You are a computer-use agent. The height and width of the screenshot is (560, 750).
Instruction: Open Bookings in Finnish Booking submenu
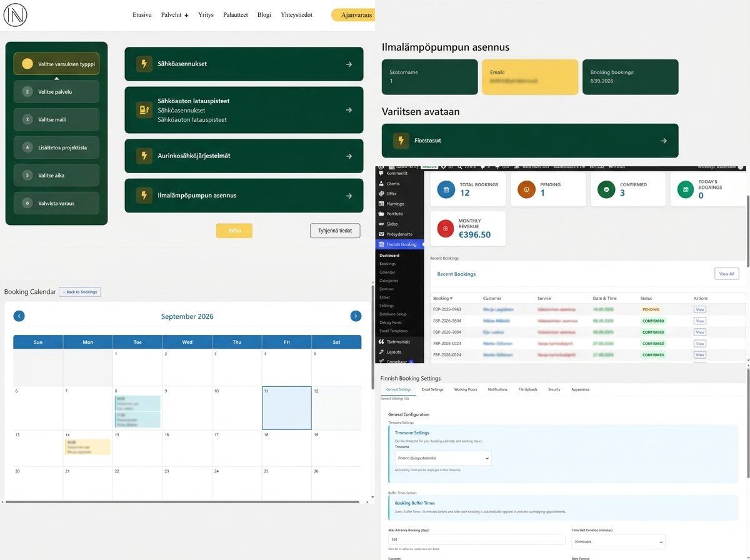pos(387,264)
